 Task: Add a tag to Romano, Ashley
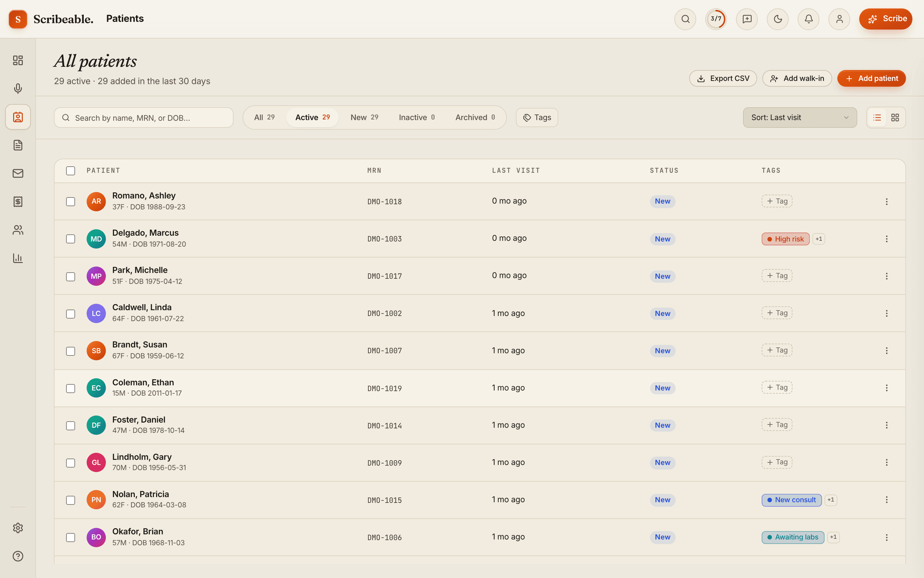(777, 201)
